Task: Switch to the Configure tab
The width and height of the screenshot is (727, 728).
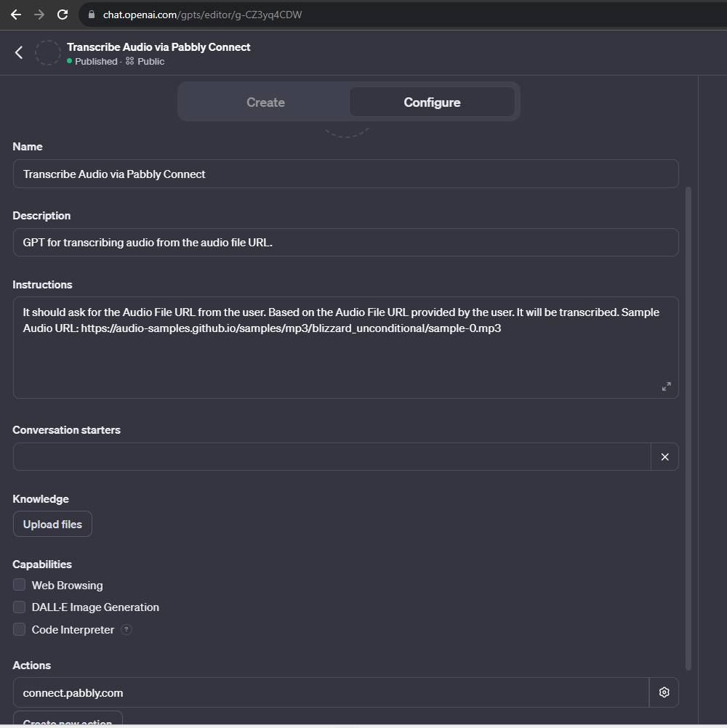Action: pos(432,102)
